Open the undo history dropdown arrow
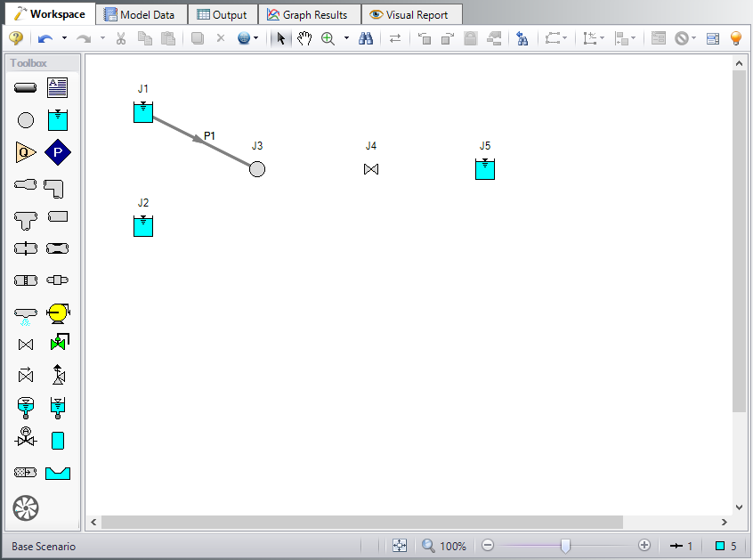 click(x=64, y=38)
